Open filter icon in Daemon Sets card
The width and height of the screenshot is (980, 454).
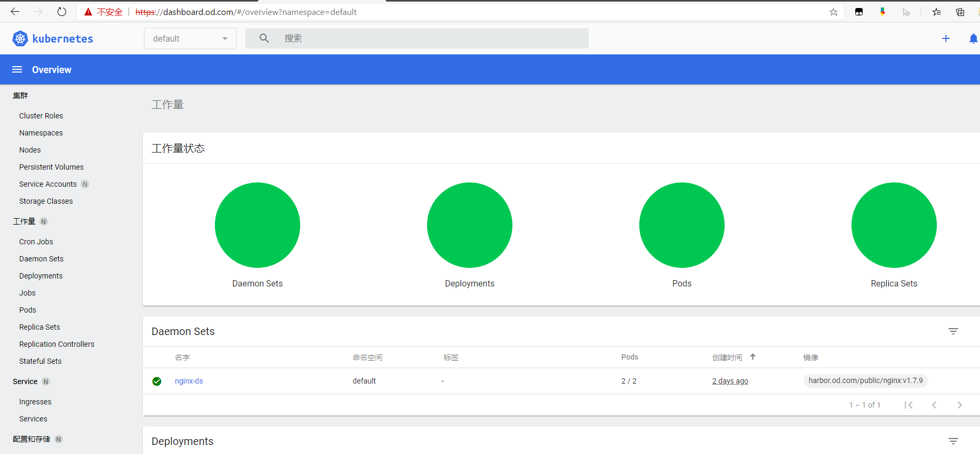pyautogui.click(x=953, y=331)
